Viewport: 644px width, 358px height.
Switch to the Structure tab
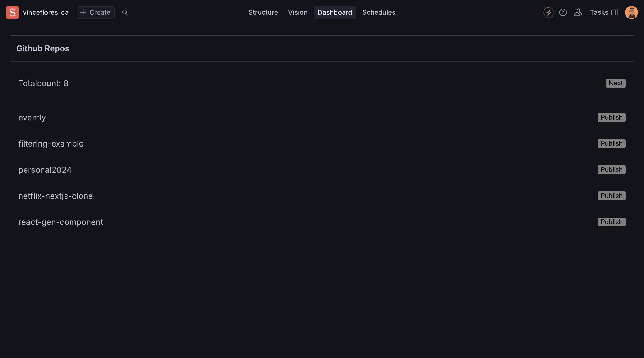(x=263, y=12)
